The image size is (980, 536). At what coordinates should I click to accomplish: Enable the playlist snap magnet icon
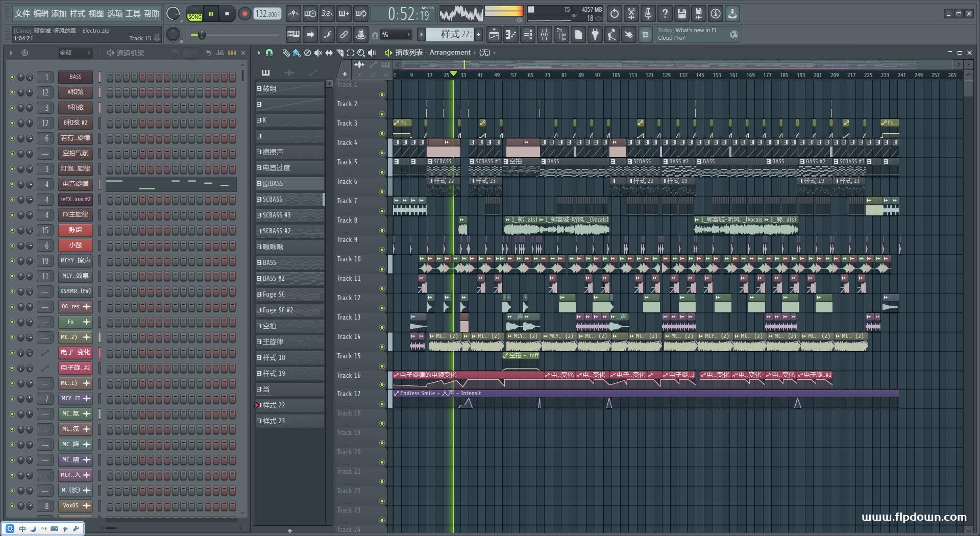coord(269,53)
